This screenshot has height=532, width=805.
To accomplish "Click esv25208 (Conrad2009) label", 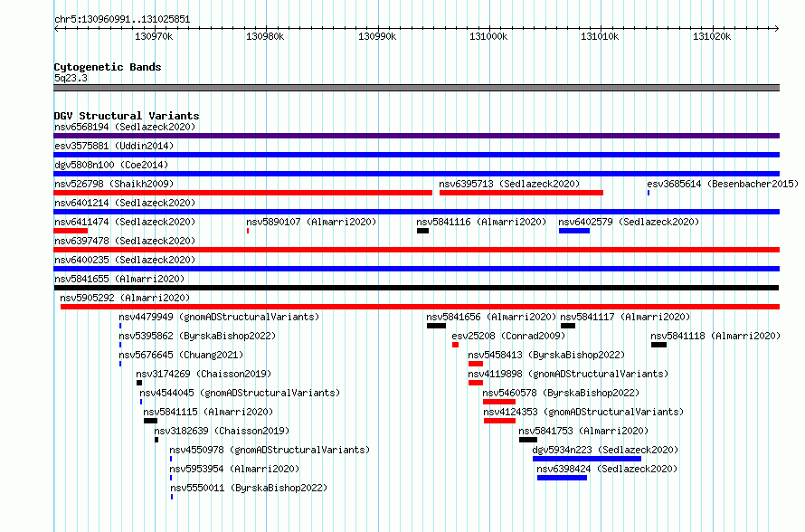I will (x=508, y=336).
